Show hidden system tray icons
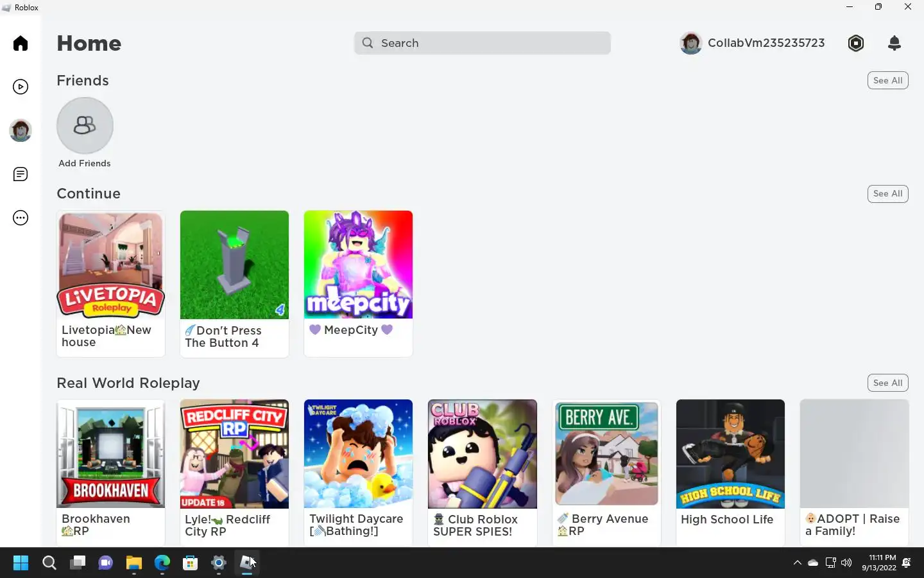924x578 pixels. click(x=798, y=563)
